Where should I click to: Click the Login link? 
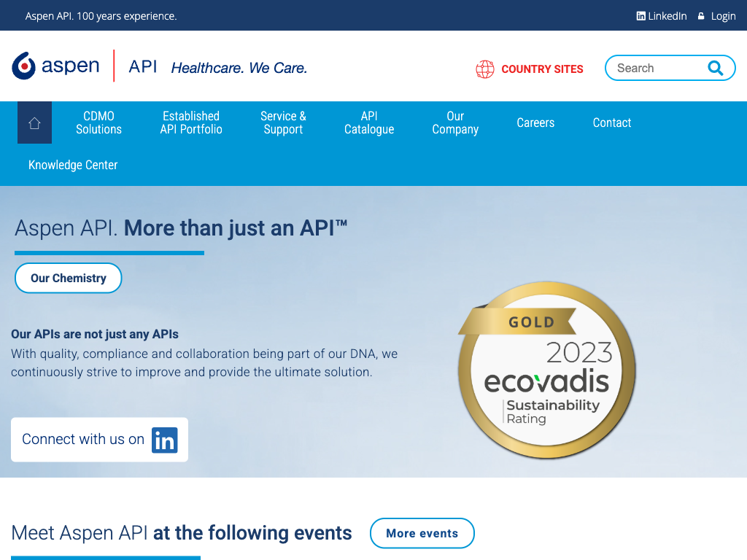(723, 16)
